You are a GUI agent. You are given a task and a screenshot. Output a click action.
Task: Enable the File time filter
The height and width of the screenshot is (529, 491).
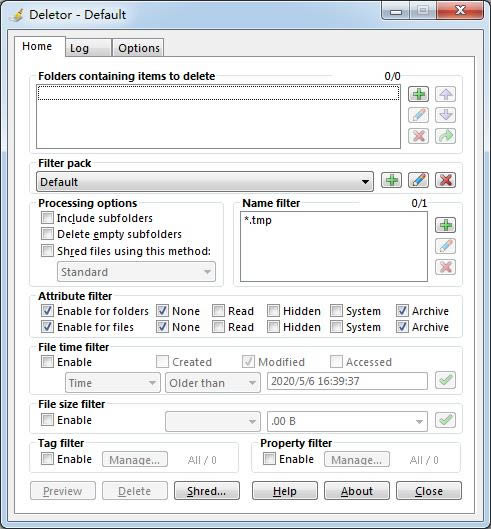[x=47, y=362]
